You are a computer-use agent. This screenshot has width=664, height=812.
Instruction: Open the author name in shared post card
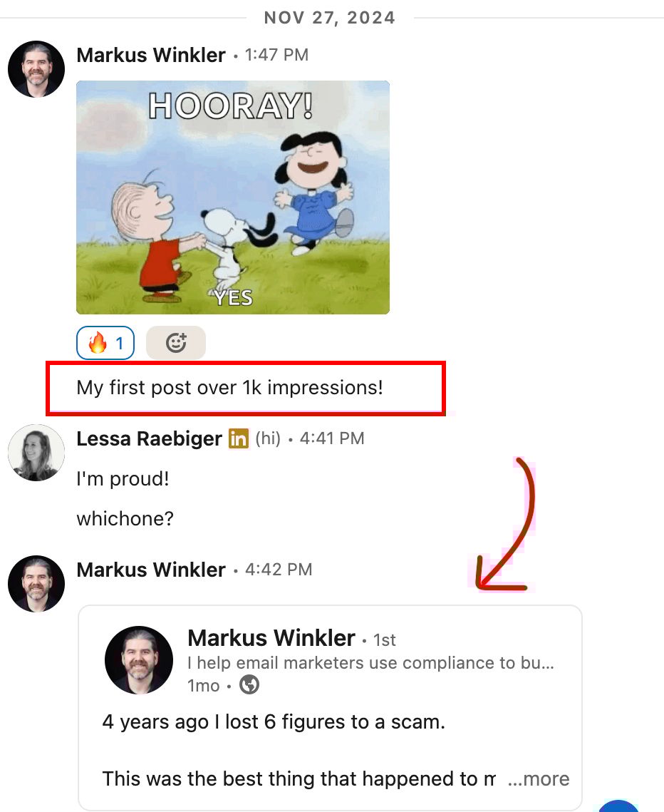(271, 638)
